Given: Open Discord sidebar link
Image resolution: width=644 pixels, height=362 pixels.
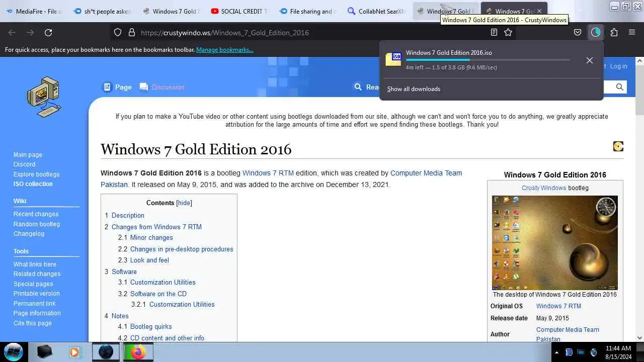Looking at the screenshot, I should [x=24, y=164].
